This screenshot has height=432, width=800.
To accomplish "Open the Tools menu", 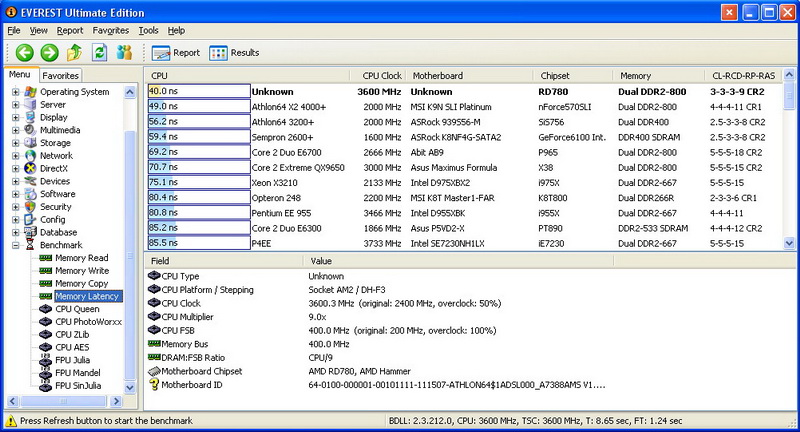I will [x=148, y=31].
